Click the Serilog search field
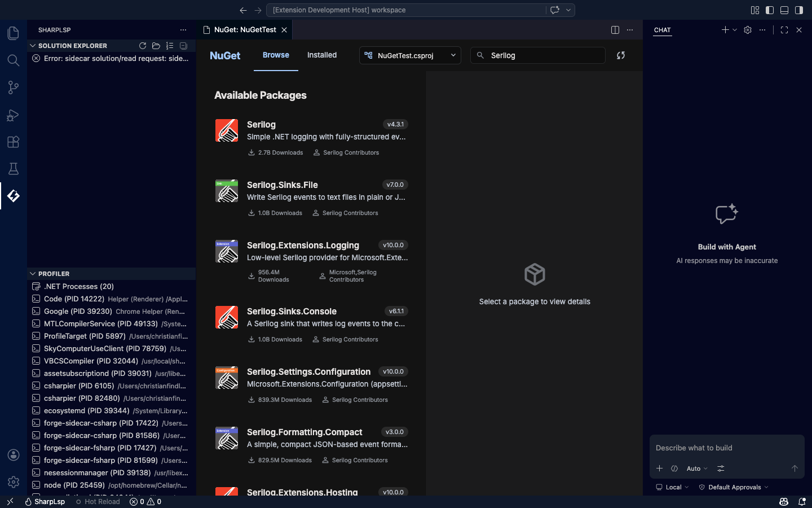This screenshot has width=812, height=508. [x=538, y=55]
